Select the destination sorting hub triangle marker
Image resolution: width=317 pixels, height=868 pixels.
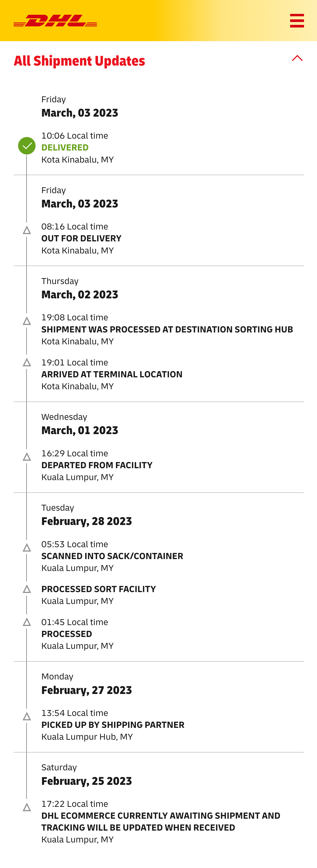(x=27, y=321)
